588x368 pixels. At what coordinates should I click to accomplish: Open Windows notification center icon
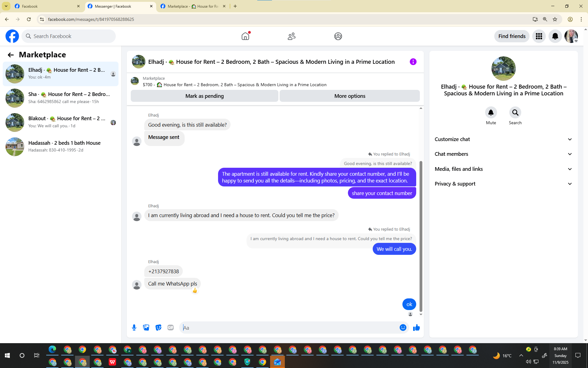click(578, 355)
